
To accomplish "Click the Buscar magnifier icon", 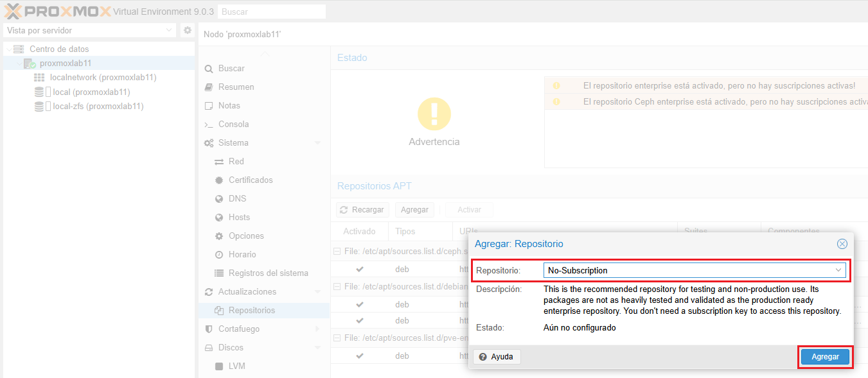I will click(208, 69).
